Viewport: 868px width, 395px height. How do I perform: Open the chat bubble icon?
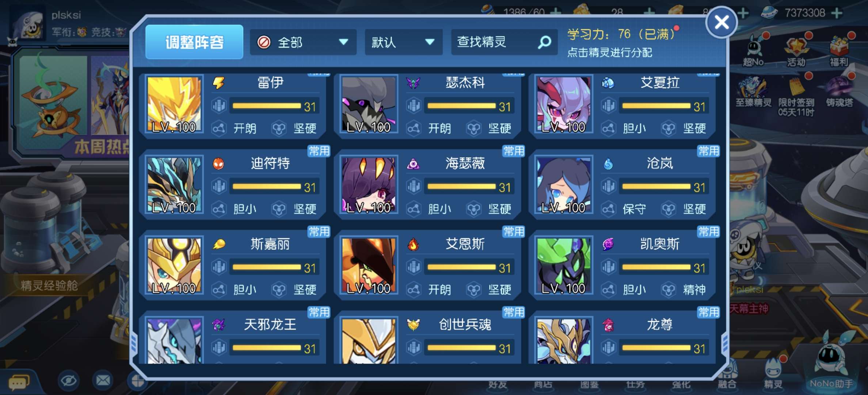point(19,382)
